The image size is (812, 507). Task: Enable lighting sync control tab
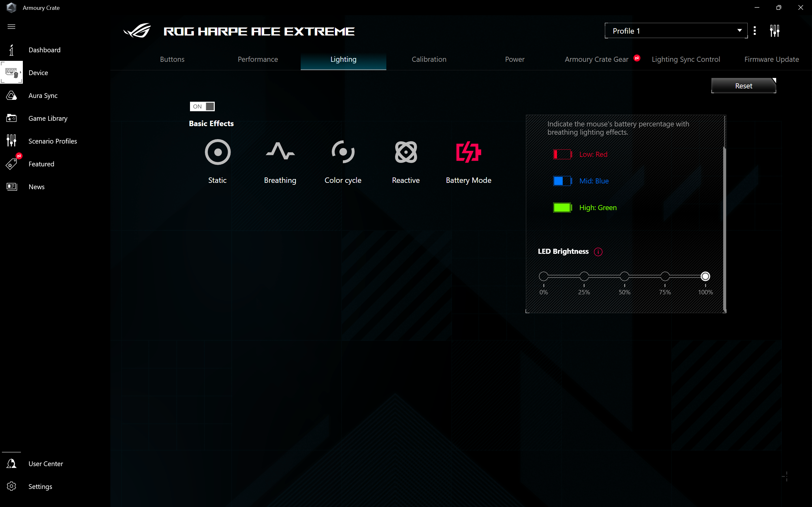tap(686, 59)
